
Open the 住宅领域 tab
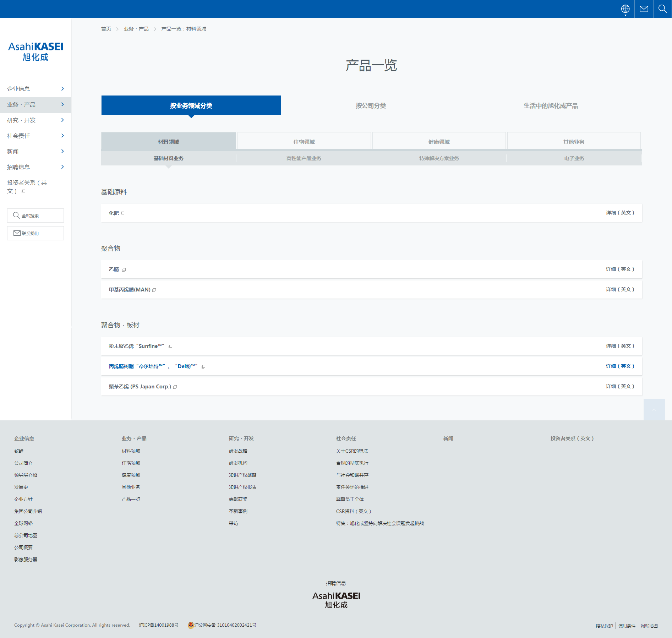point(304,142)
